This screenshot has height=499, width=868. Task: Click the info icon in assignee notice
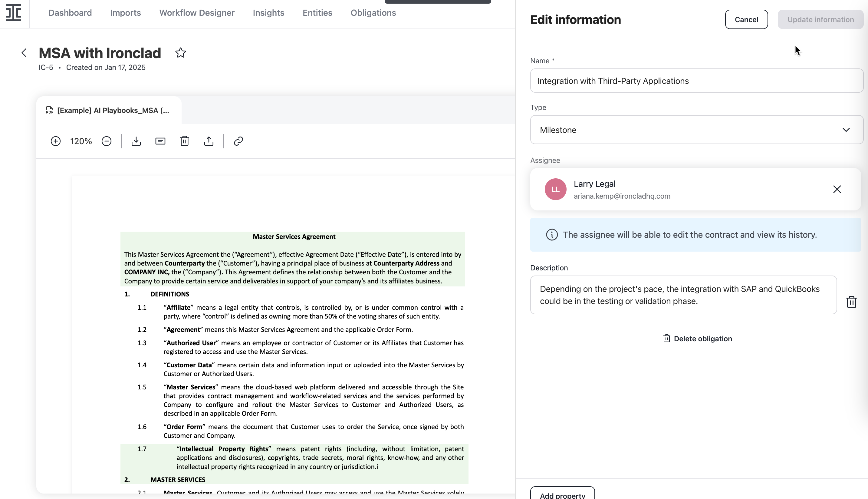(552, 235)
